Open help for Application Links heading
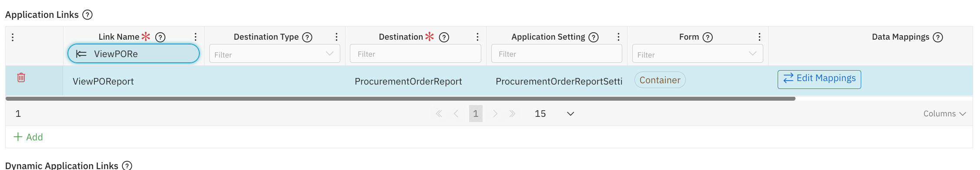This screenshot has width=980, height=170. click(x=87, y=15)
